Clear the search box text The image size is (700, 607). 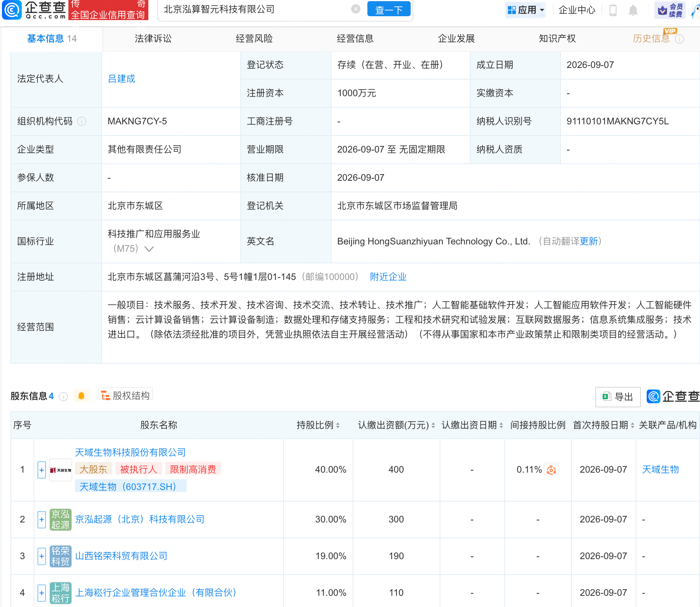[355, 9]
